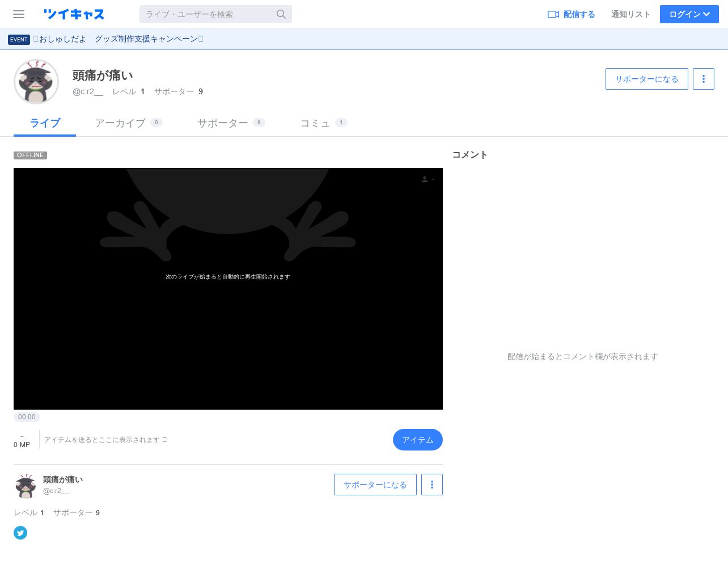Click the ツイキャス logo
The image size is (728, 581).
coord(74,14)
